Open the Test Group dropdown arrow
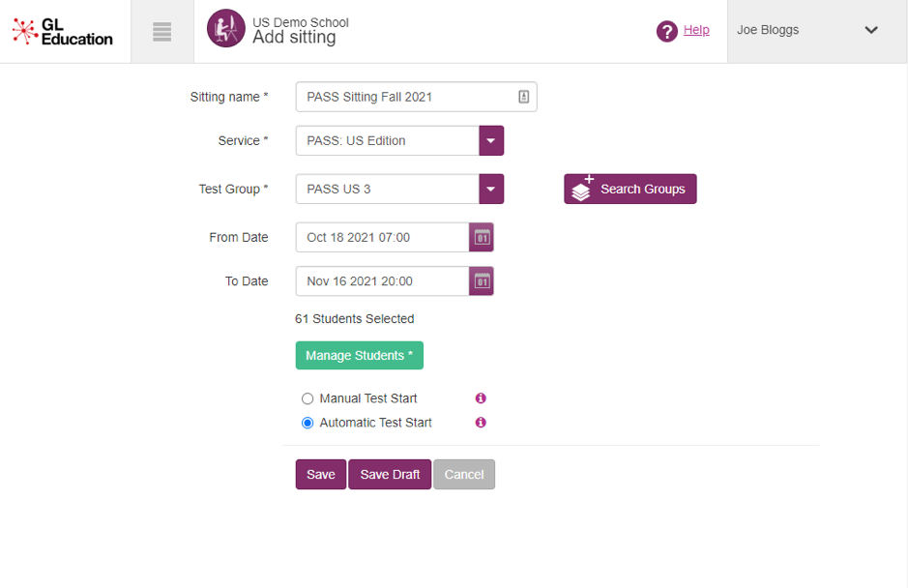 pos(491,189)
